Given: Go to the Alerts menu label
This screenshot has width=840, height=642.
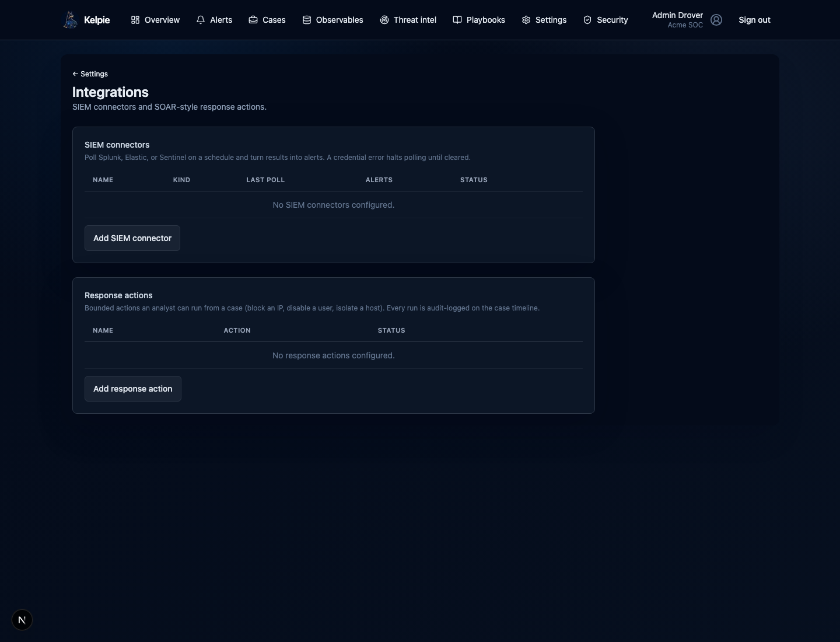Looking at the screenshot, I should (x=221, y=20).
